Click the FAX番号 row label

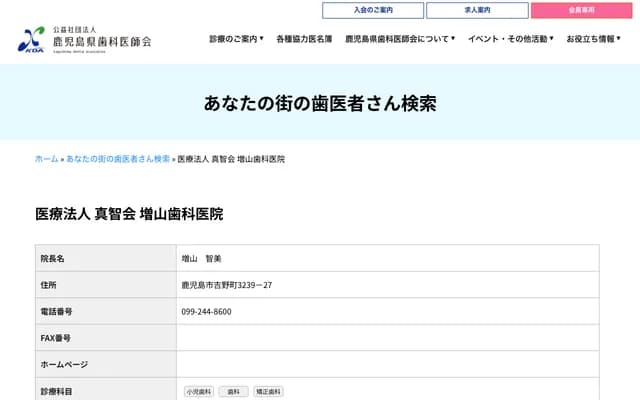point(56,338)
